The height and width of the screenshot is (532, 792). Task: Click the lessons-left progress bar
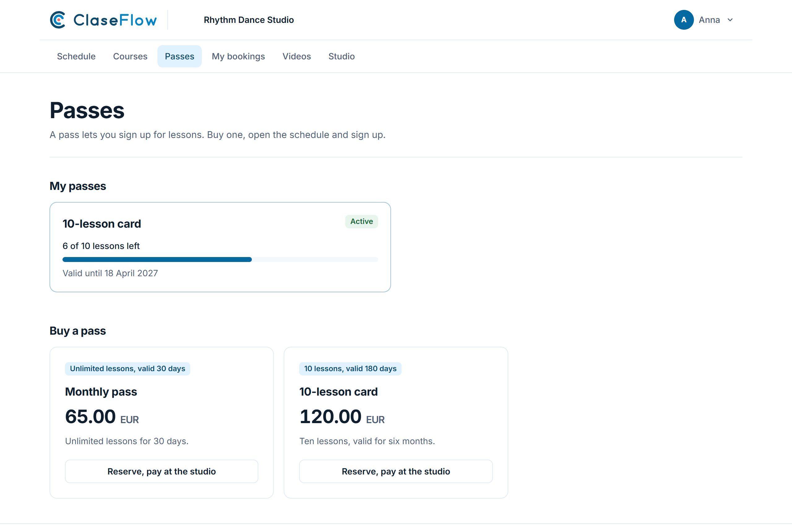pos(220,260)
